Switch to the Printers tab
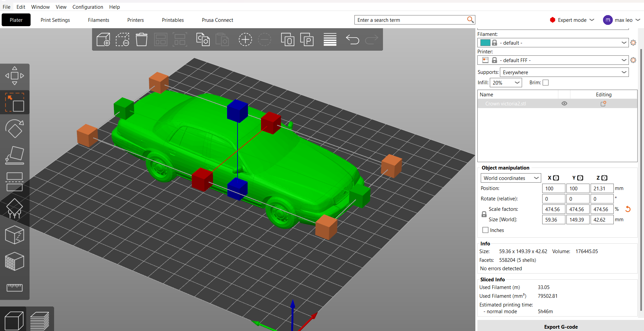 click(x=135, y=20)
